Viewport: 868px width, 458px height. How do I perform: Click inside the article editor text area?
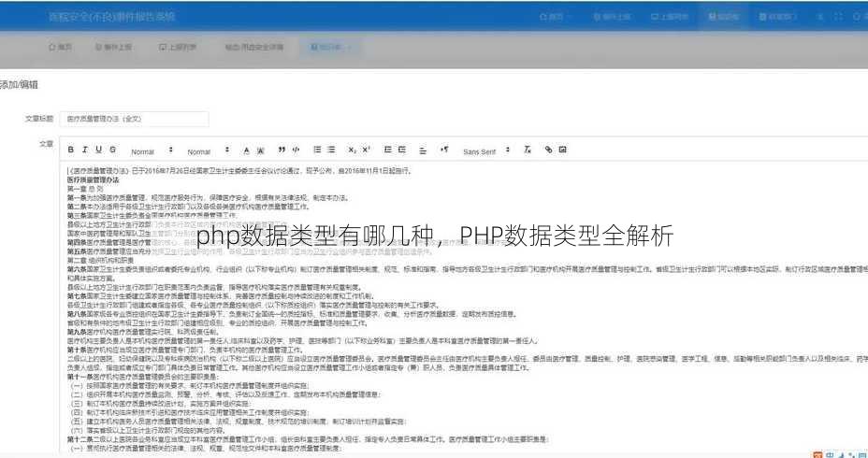tap(464, 307)
